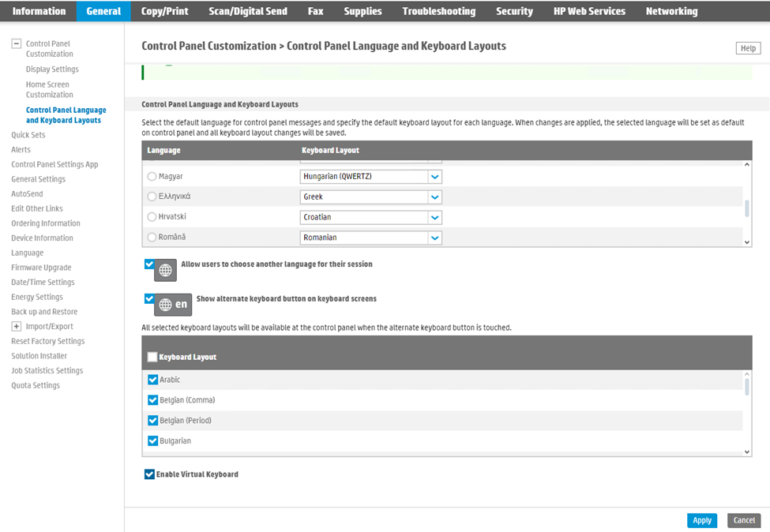The image size is (770, 532).
Task: Check the select-all Keyboard Layout header checkbox
Action: point(152,357)
